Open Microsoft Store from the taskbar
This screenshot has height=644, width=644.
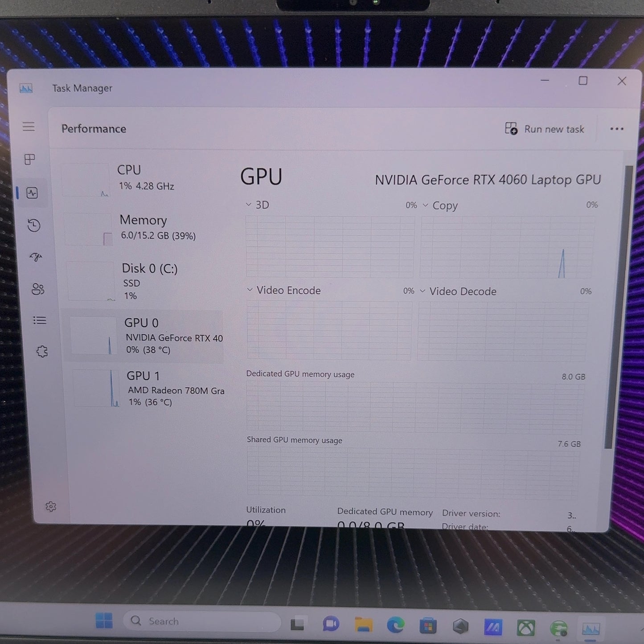pos(428,627)
